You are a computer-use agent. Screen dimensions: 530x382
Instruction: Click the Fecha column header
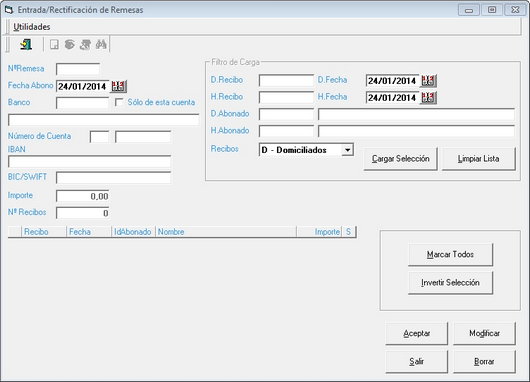click(89, 232)
